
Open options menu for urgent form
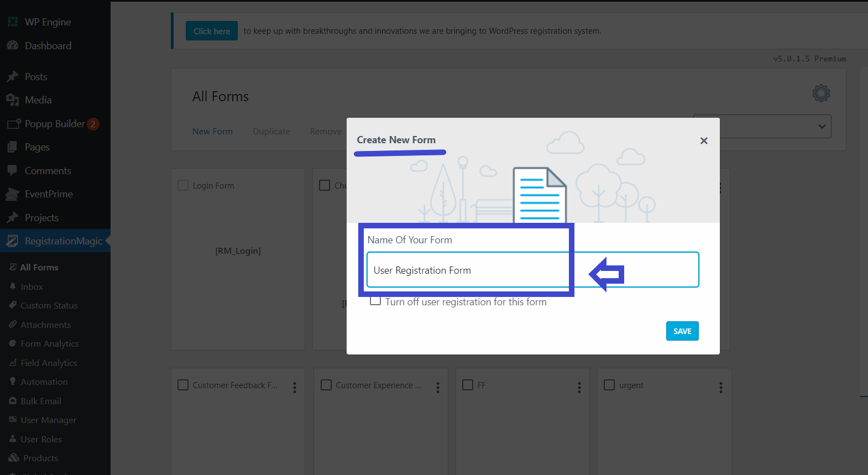pos(721,388)
